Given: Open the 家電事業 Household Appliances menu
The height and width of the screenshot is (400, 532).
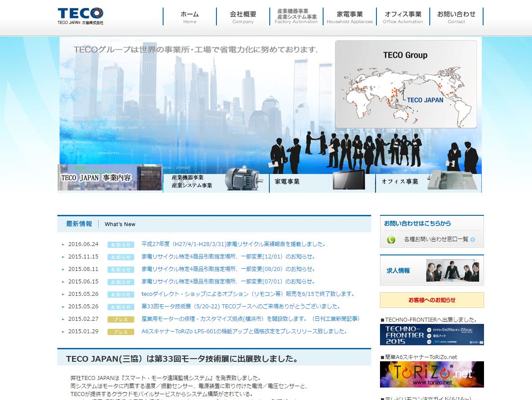Looking at the screenshot, I should pyautogui.click(x=349, y=16).
